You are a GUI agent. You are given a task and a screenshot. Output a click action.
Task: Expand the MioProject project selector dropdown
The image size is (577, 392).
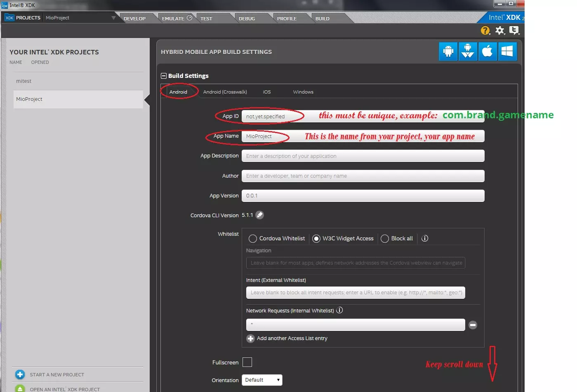point(113,18)
